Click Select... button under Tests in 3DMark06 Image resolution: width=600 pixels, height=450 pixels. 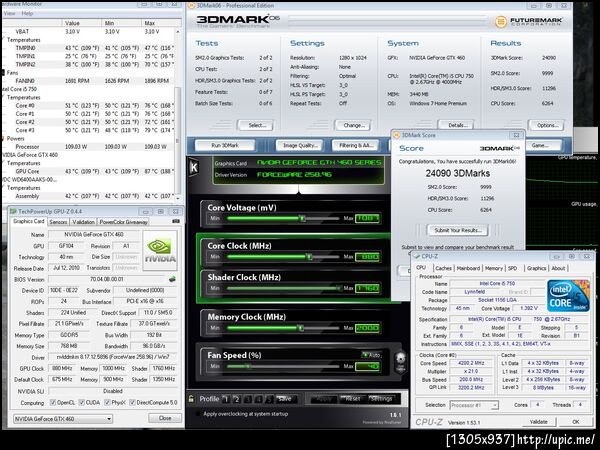pyautogui.click(x=256, y=125)
